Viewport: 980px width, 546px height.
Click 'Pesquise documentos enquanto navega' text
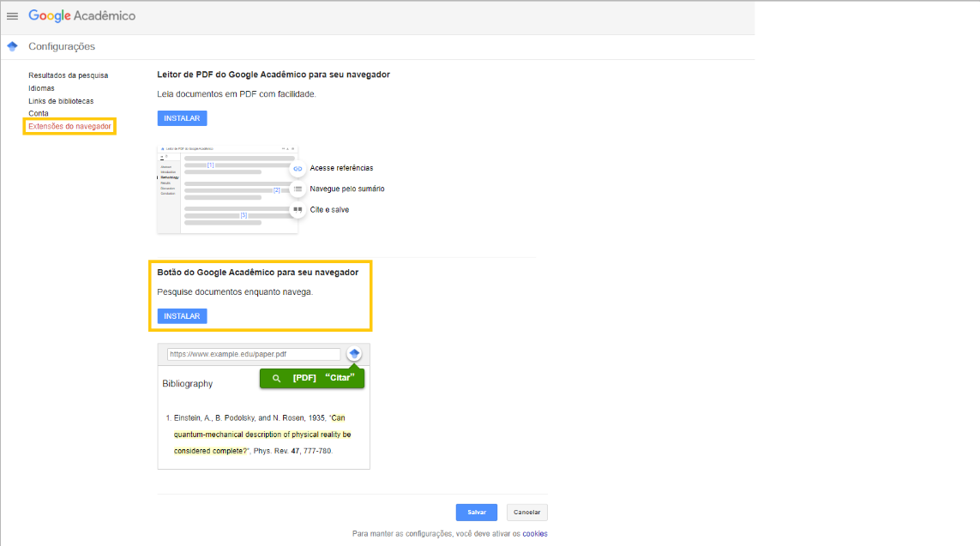[x=234, y=291]
